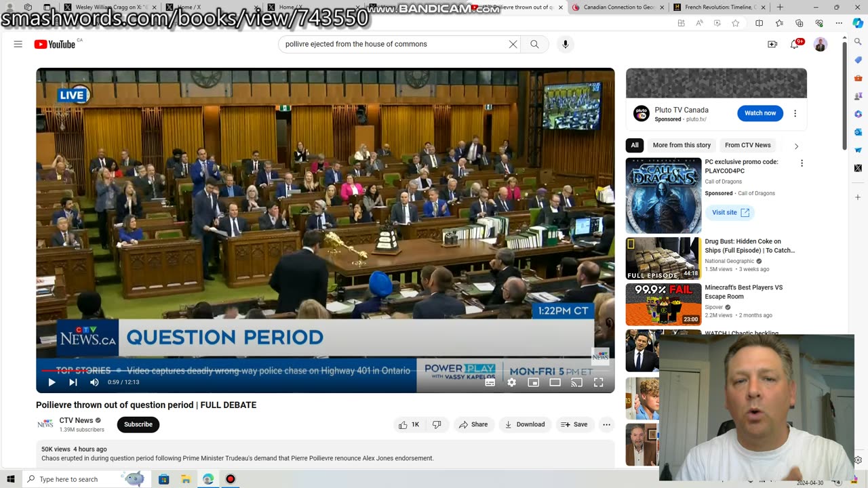Clear the YouTube search box text
Screen dimensions: 868x488
513,44
